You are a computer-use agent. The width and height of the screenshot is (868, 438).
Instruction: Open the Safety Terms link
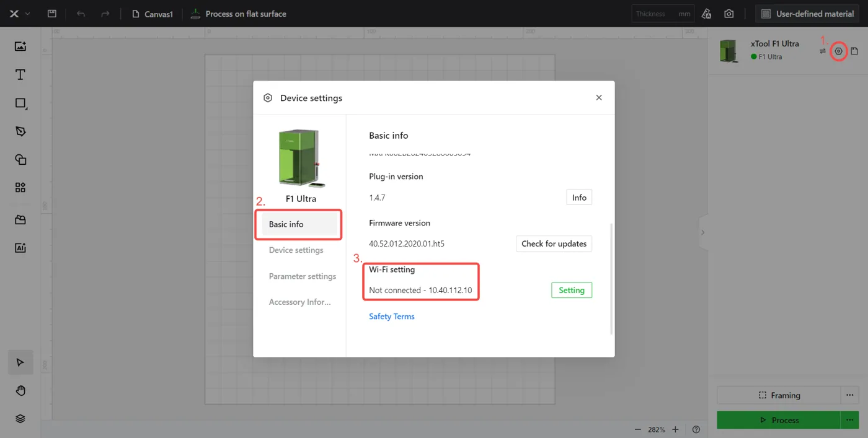392,317
